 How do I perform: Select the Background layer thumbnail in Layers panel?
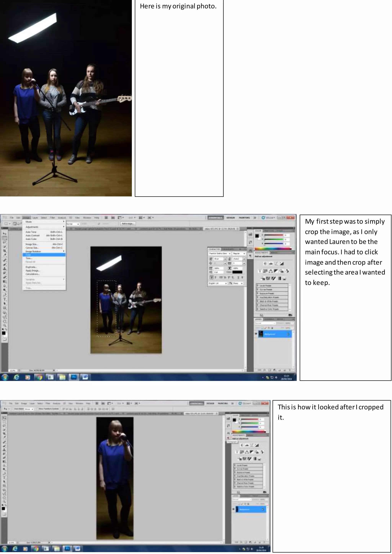(261, 334)
